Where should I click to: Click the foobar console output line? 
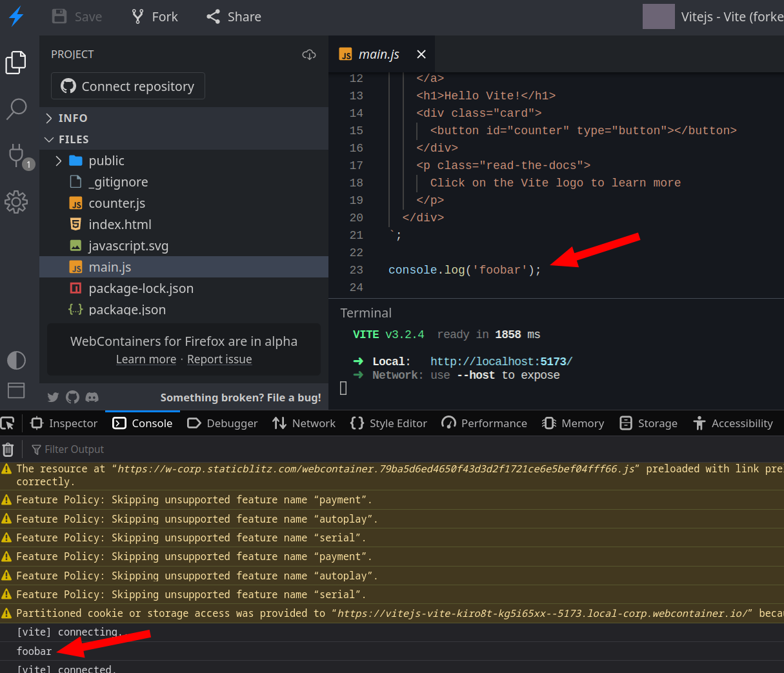click(x=392, y=651)
